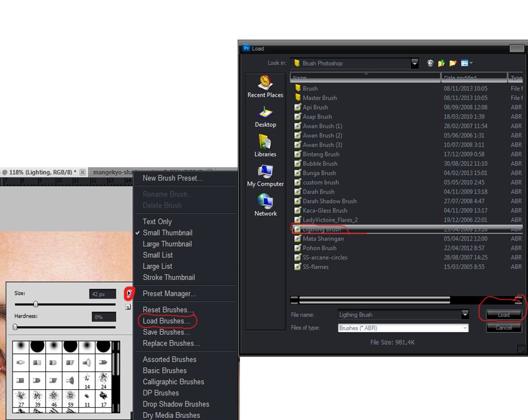Click Cancel in Load dialog

pyautogui.click(x=504, y=328)
